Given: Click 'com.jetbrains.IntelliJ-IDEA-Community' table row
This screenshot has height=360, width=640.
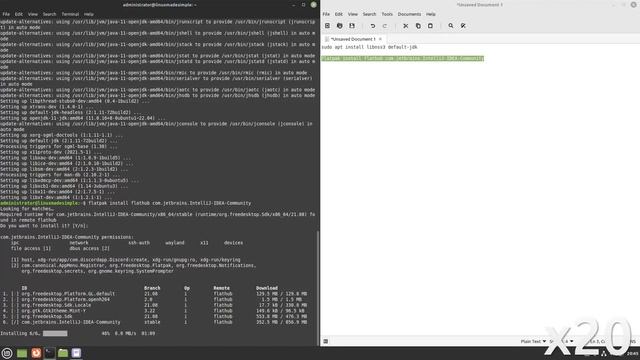Looking at the screenshot, I should tap(155, 322).
